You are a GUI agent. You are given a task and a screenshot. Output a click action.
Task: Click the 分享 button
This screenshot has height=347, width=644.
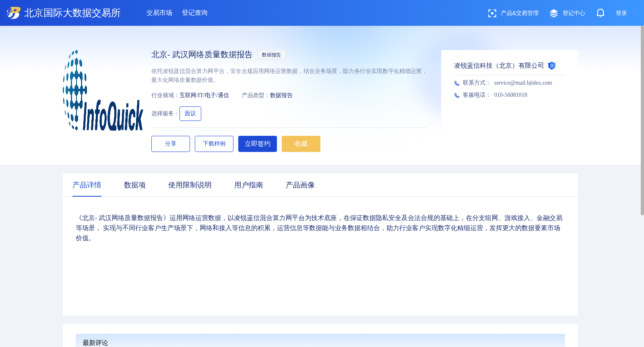pos(171,144)
